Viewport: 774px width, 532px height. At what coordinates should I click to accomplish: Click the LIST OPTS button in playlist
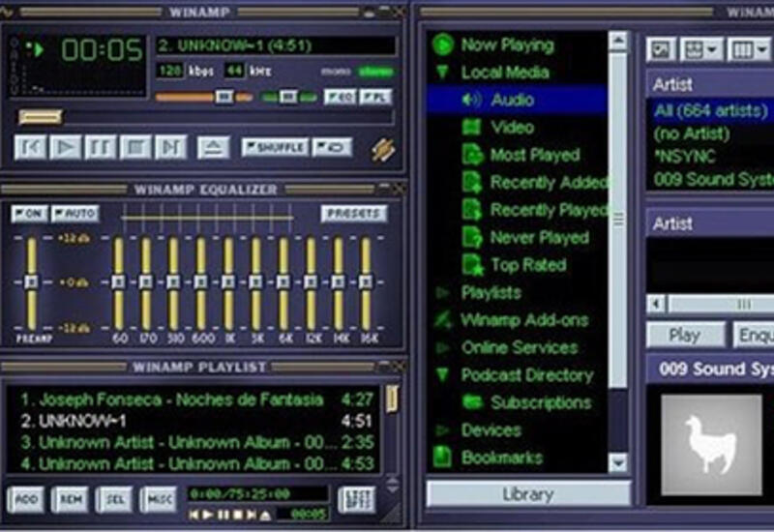pyautogui.click(x=356, y=500)
